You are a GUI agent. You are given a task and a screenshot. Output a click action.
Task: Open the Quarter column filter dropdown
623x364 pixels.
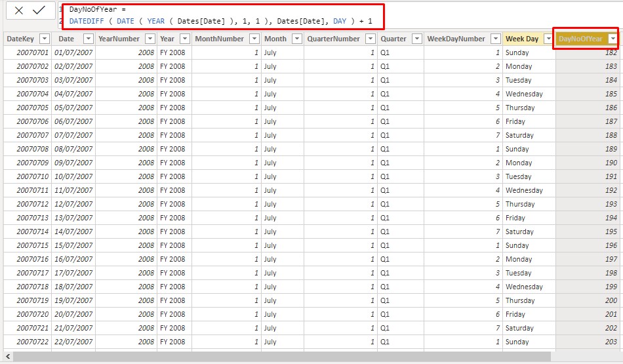(x=417, y=39)
